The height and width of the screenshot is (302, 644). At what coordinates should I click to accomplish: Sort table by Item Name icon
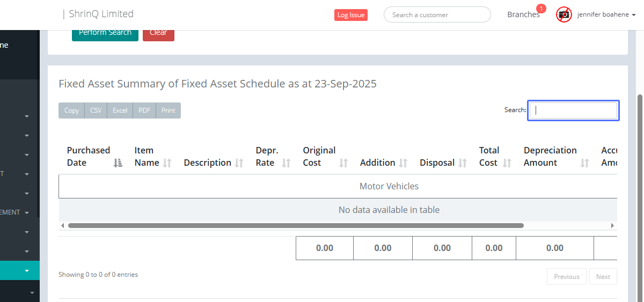tap(167, 163)
